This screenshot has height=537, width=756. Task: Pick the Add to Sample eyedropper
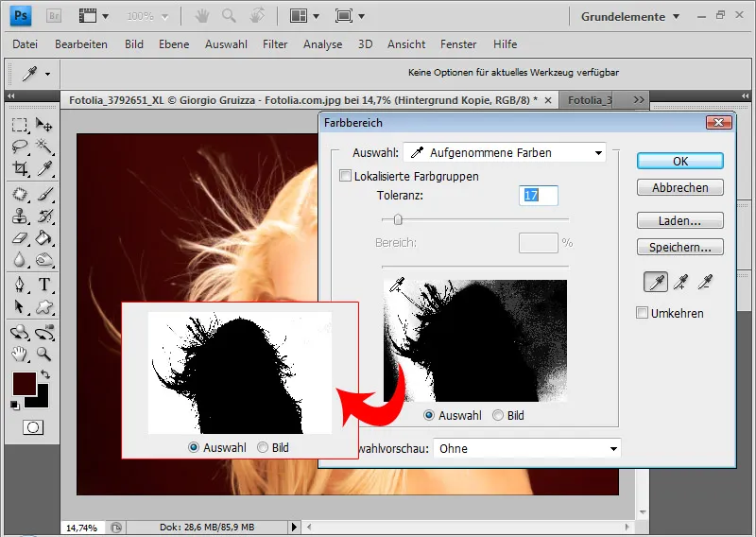680,282
